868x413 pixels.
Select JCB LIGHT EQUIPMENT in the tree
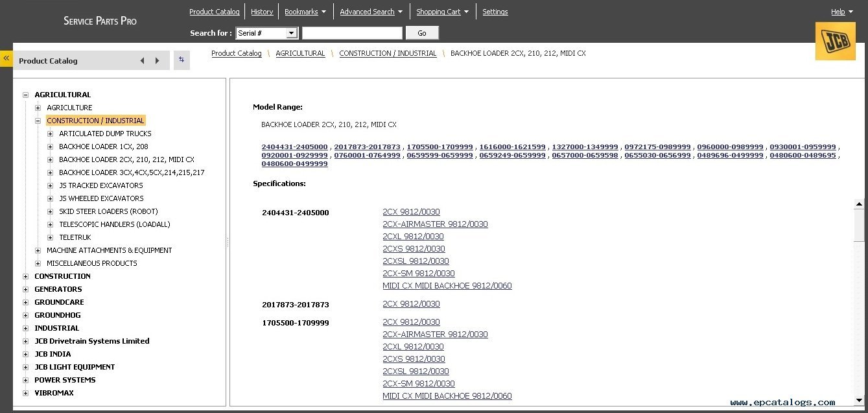tap(75, 367)
